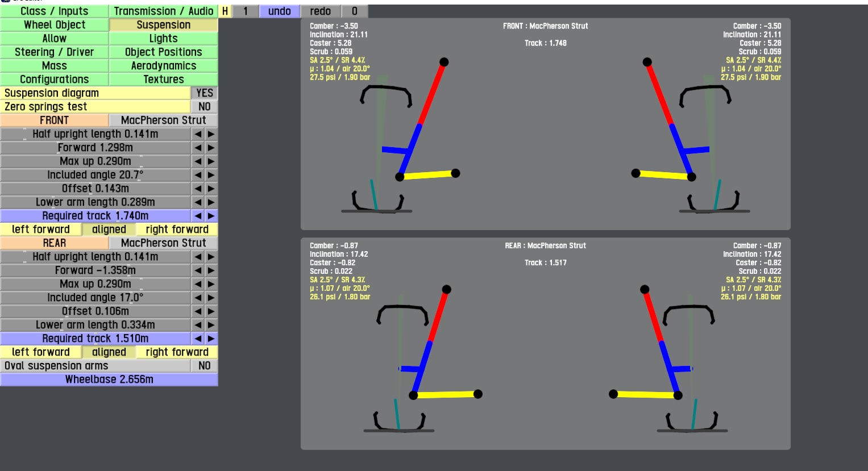Decrease Required track 1.510m
The image size is (868, 471).
[198, 339]
